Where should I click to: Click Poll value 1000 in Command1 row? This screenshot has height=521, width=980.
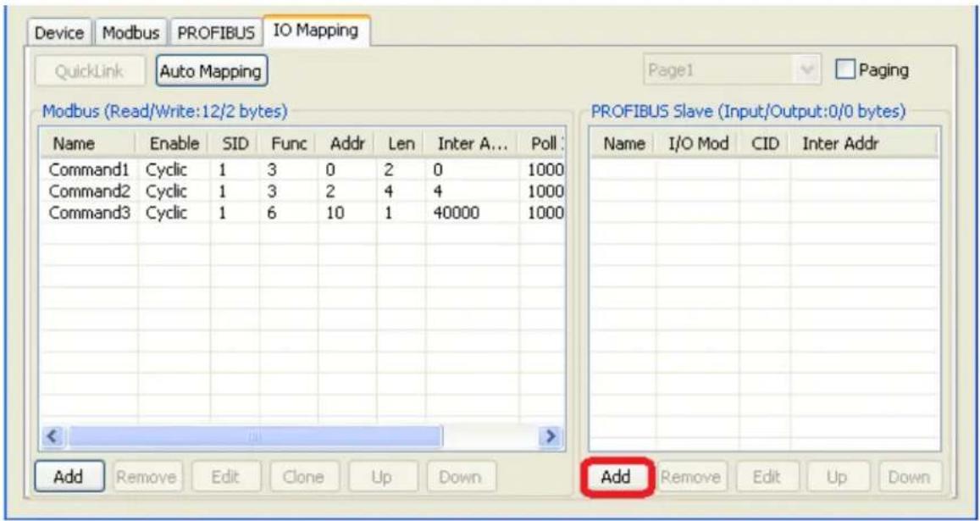coord(545,169)
